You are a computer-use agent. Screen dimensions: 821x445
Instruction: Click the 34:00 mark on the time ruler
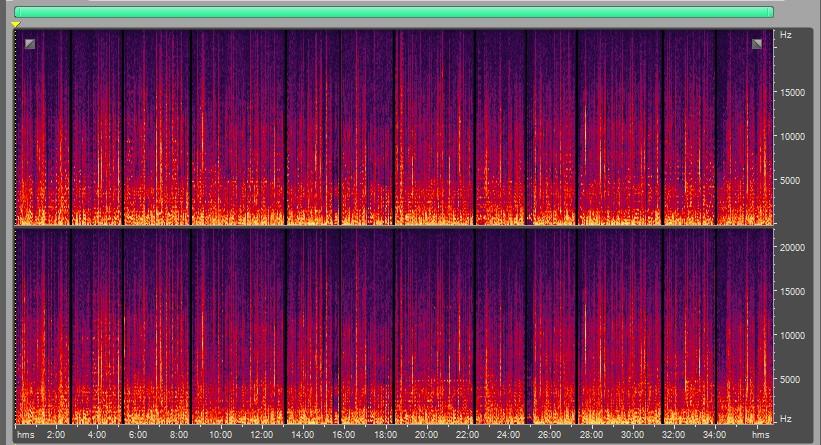714,435
